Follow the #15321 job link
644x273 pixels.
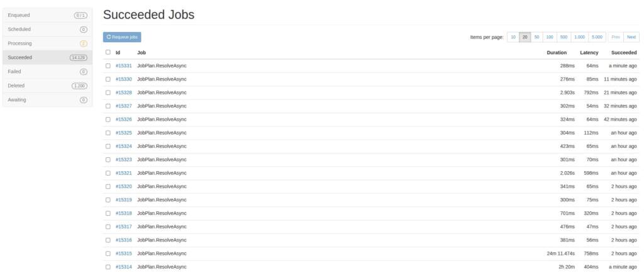click(124, 173)
